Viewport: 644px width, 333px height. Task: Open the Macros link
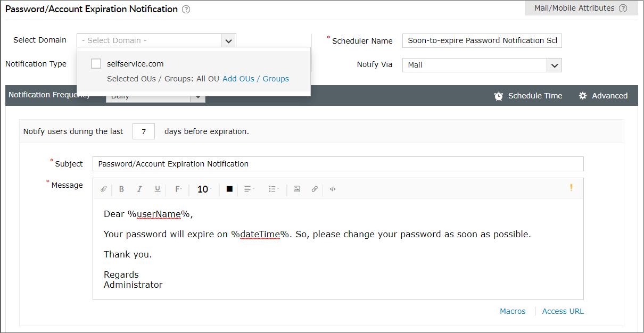(513, 311)
